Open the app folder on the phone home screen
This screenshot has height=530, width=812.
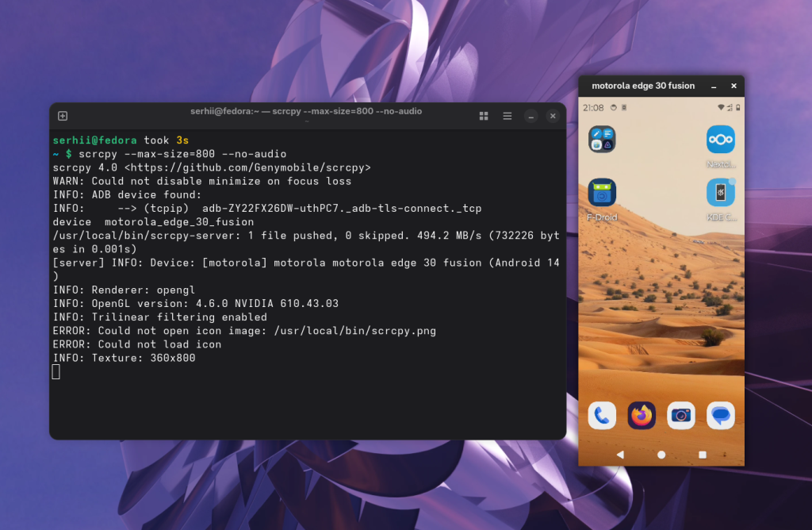(602, 139)
